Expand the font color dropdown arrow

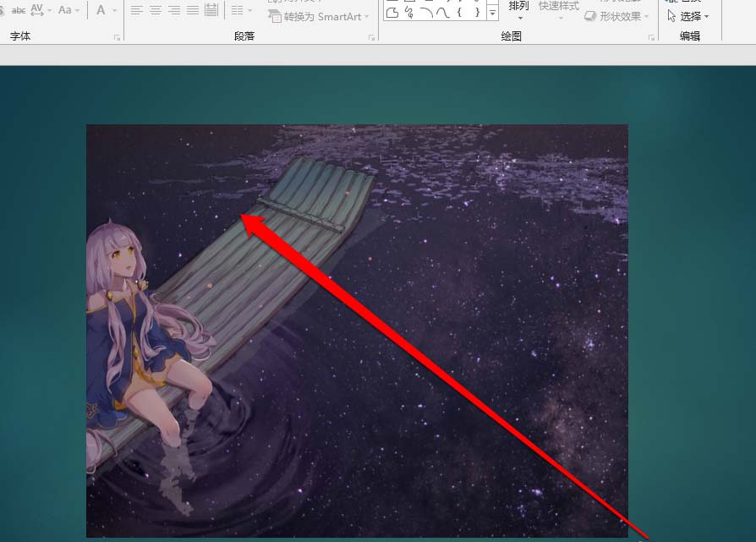(115, 10)
